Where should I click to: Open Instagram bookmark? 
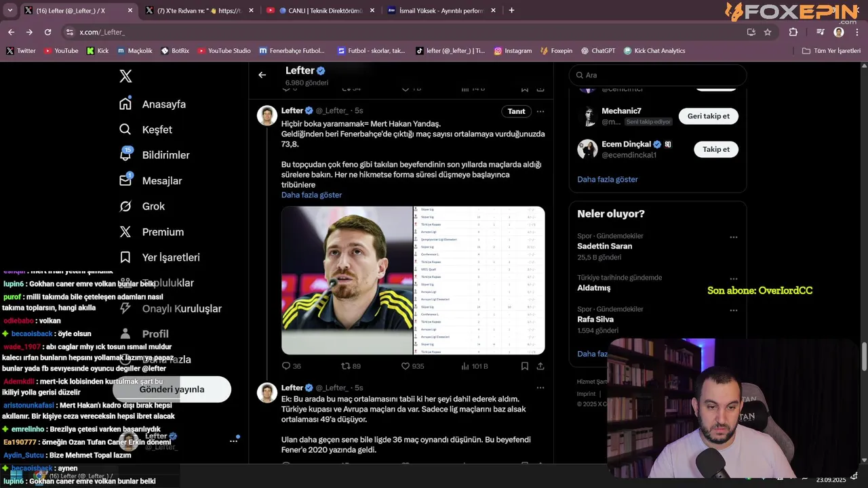tap(513, 51)
